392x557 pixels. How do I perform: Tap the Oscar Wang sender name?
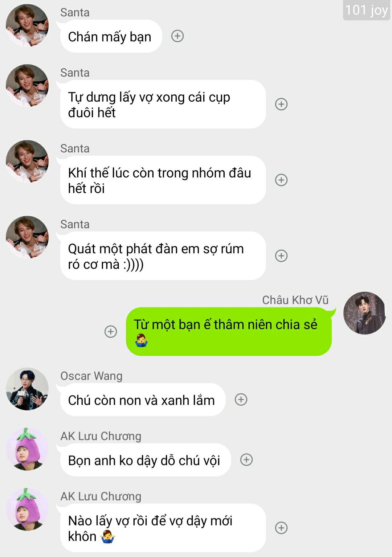(91, 376)
